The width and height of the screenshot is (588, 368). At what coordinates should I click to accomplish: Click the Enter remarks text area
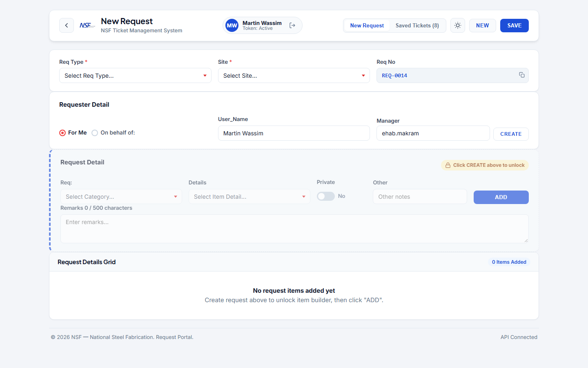(x=294, y=229)
